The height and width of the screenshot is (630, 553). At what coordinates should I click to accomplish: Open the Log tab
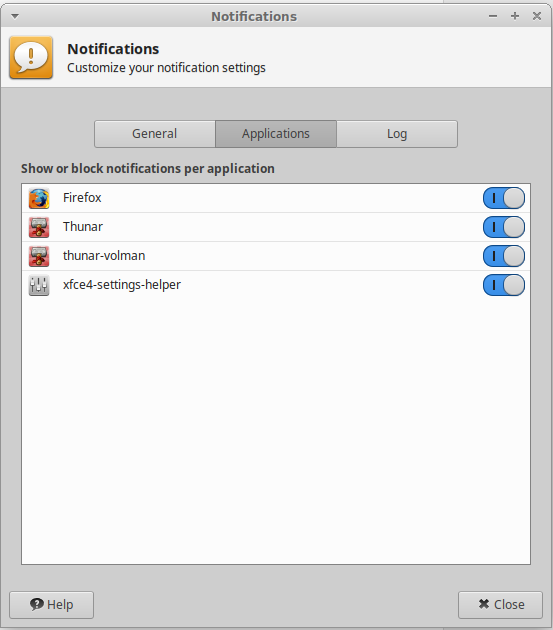tap(397, 134)
